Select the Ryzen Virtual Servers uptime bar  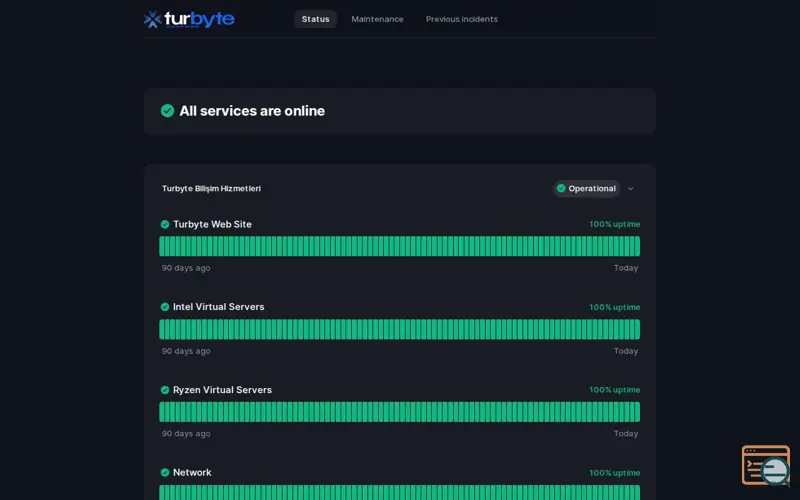(399, 412)
